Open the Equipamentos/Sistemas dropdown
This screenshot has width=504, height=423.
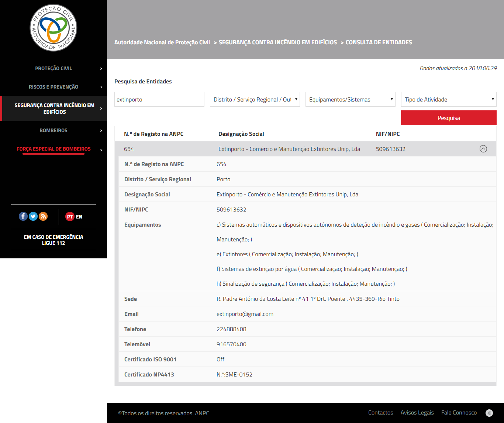[350, 99]
